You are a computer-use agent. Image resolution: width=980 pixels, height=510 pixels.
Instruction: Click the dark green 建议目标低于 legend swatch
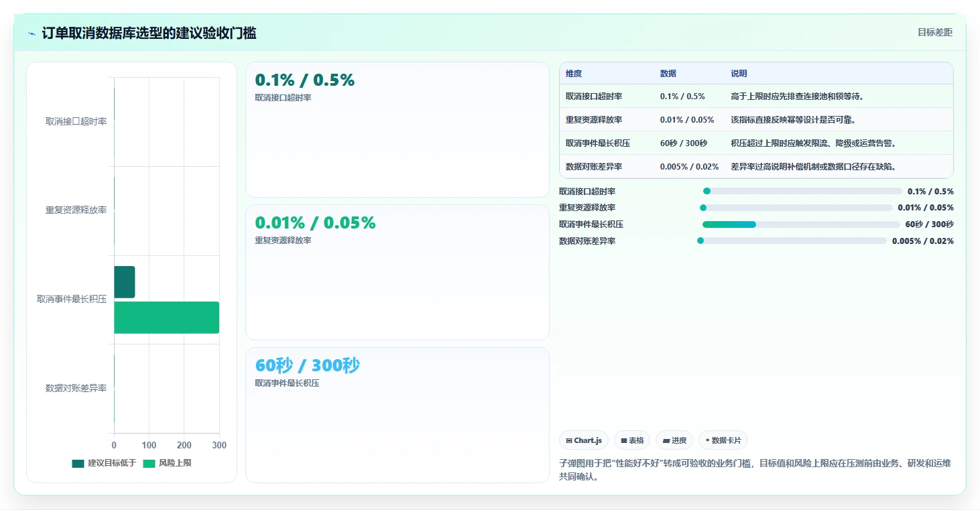78,463
